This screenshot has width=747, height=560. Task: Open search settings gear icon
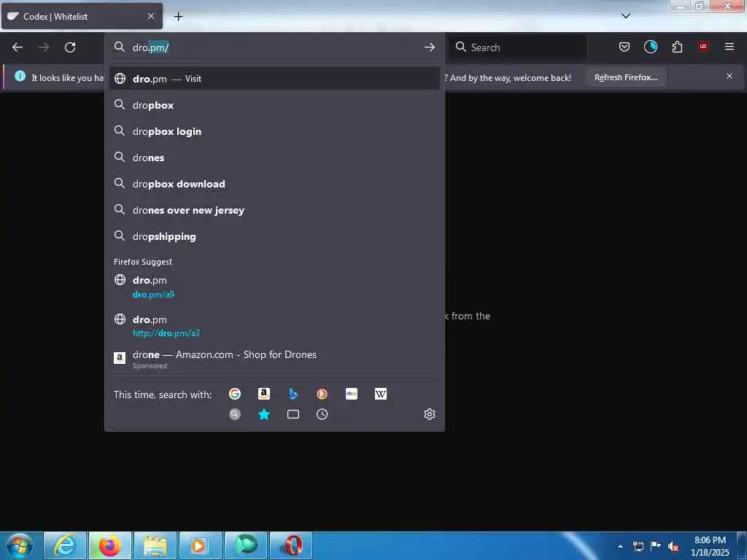coord(430,414)
